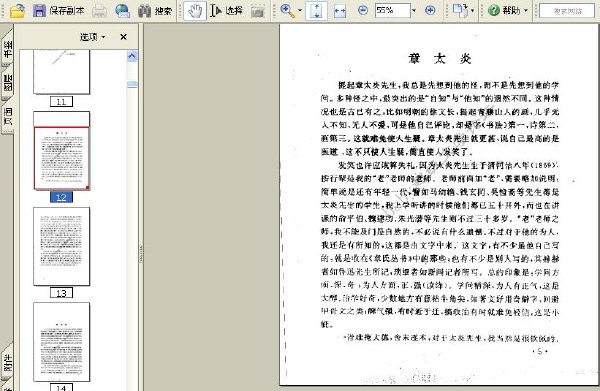Viewport: 600px width, 391px height.
Task: Expand the zoom tool dropdown arrow
Action: pos(300,11)
